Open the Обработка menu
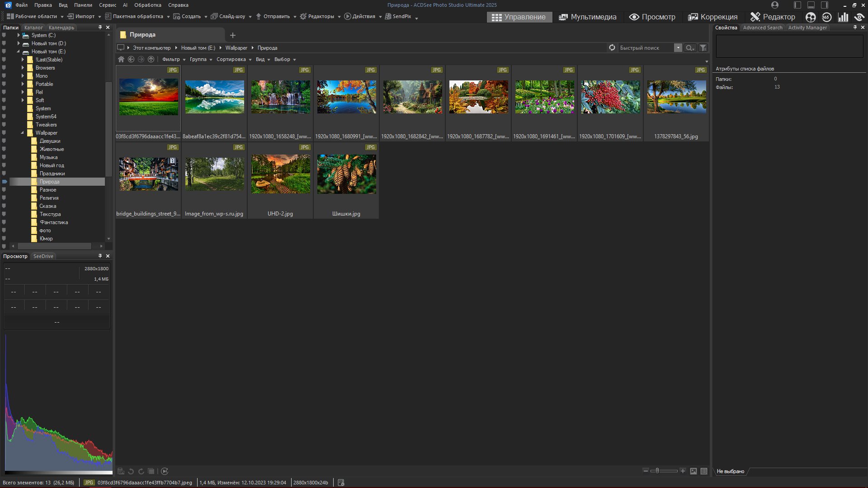 click(147, 5)
